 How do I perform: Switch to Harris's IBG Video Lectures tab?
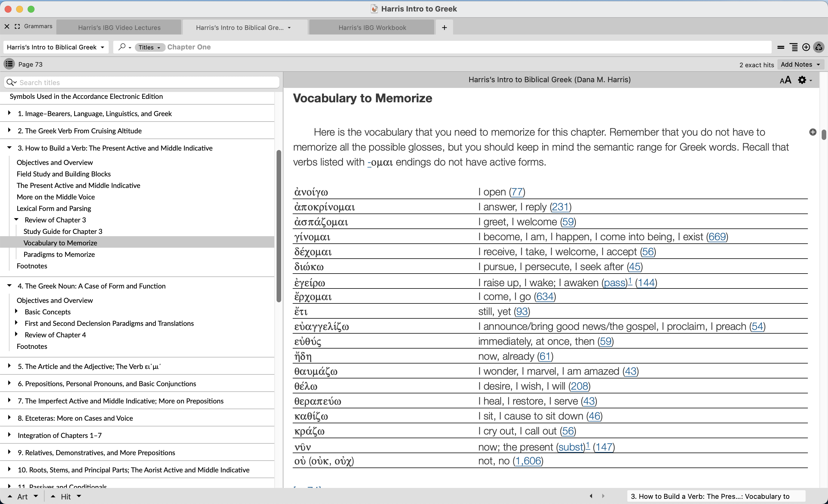coord(119,28)
